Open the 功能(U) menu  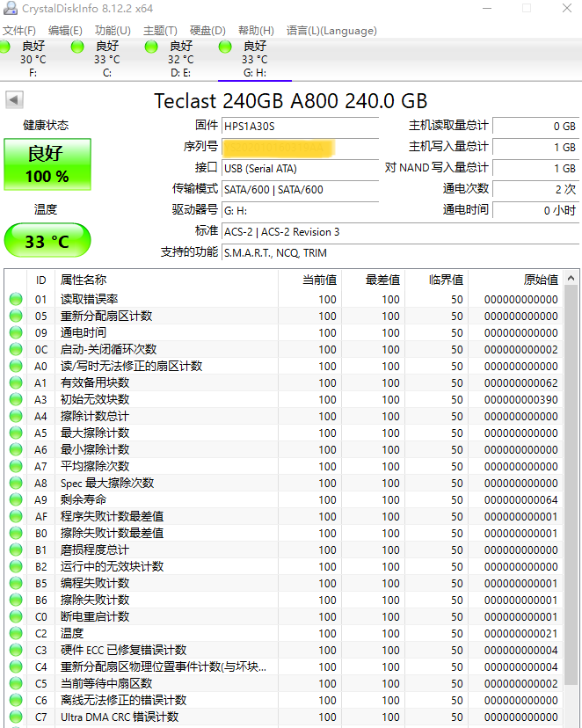(x=113, y=31)
